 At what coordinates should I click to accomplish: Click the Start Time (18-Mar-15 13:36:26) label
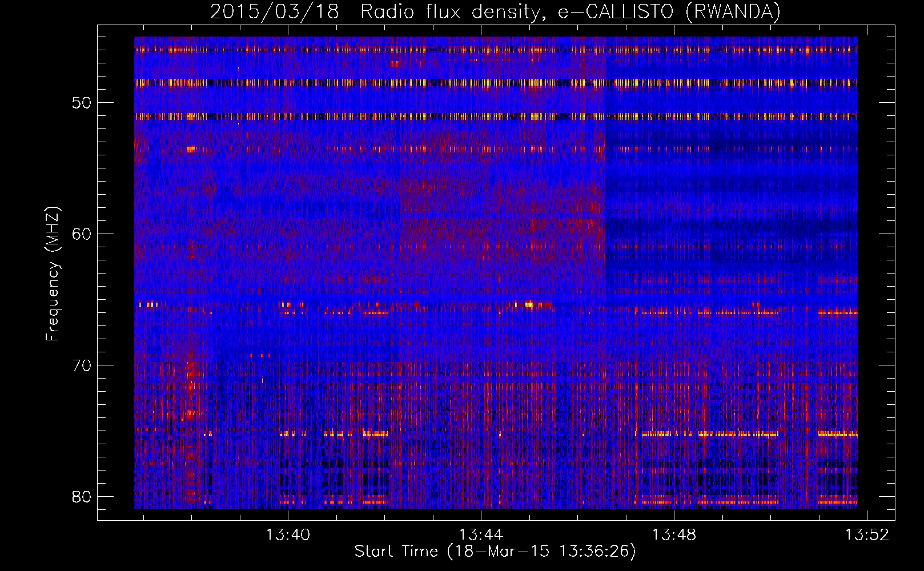click(x=495, y=552)
